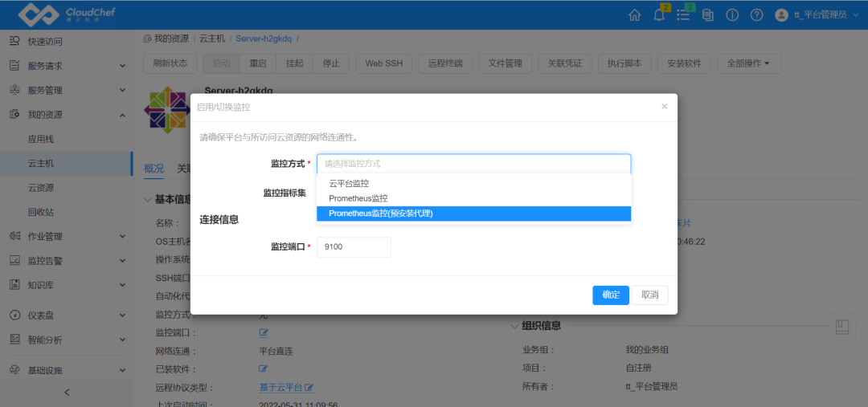Expand the 仪表盘 menu chevron
The width and height of the screenshot is (868, 407).
(122, 315)
